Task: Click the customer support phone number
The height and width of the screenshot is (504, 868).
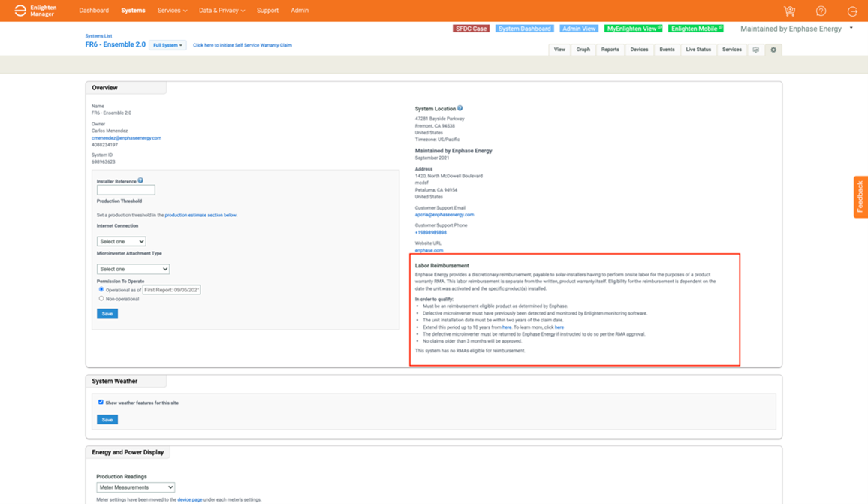Action: (x=431, y=233)
